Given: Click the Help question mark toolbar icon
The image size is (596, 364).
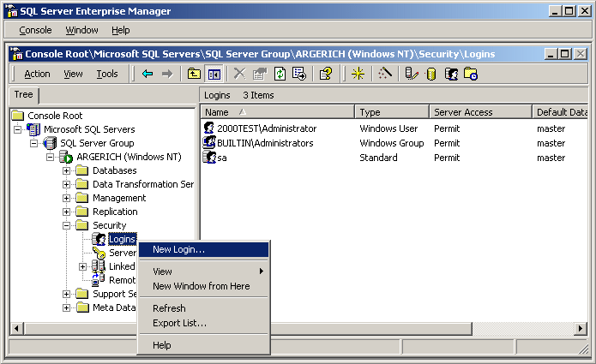Looking at the screenshot, I should click(326, 74).
